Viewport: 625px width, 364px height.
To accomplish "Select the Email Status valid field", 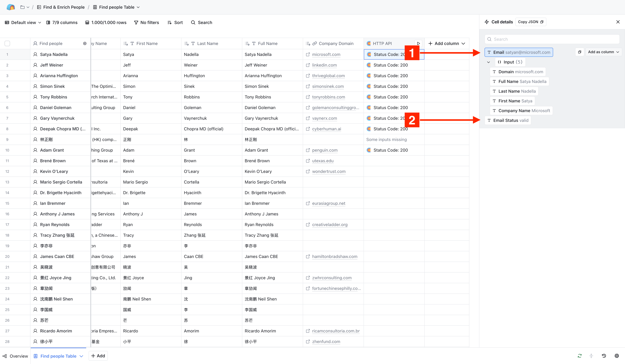I will pos(508,120).
